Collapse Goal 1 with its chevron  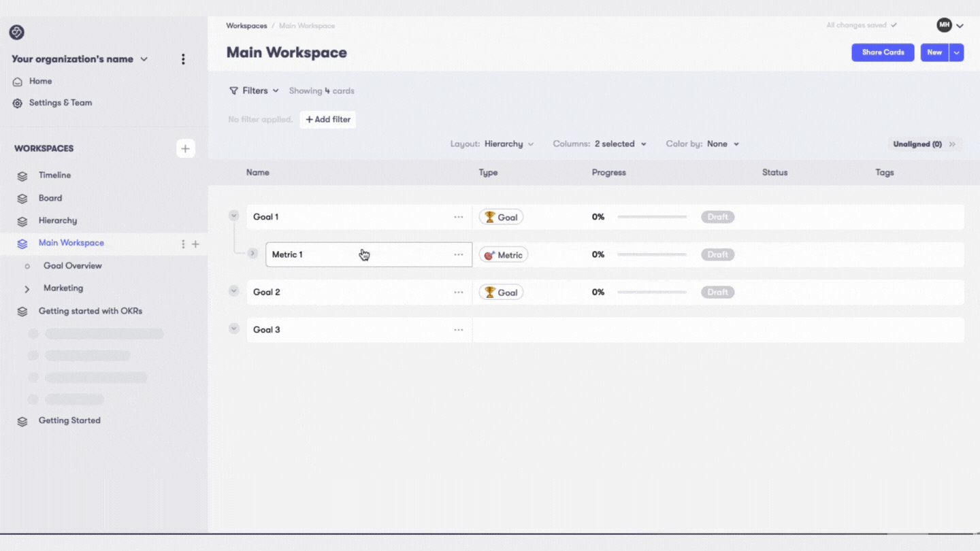coord(233,216)
